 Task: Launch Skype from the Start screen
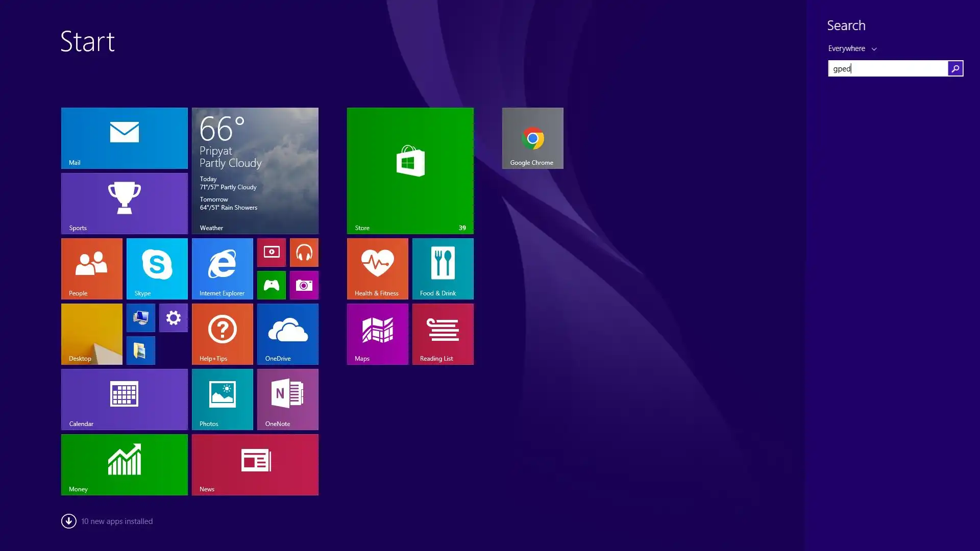[x=157, y=268]
